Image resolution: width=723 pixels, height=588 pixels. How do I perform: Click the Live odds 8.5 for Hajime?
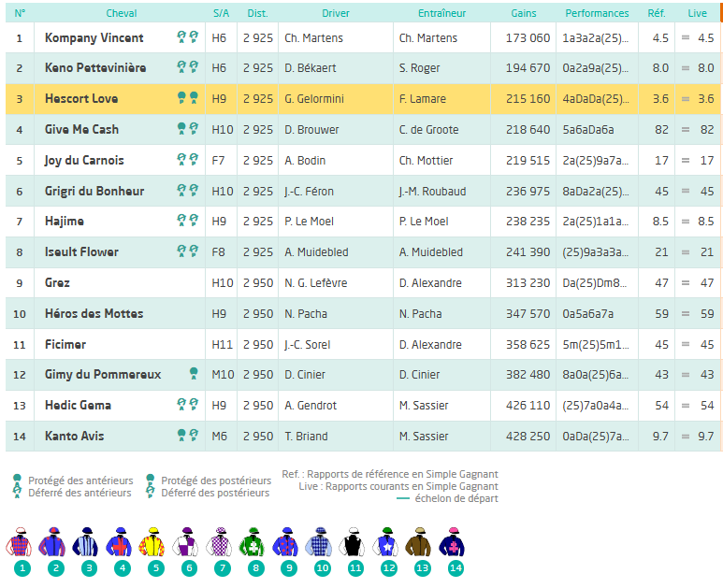(704, 222)
